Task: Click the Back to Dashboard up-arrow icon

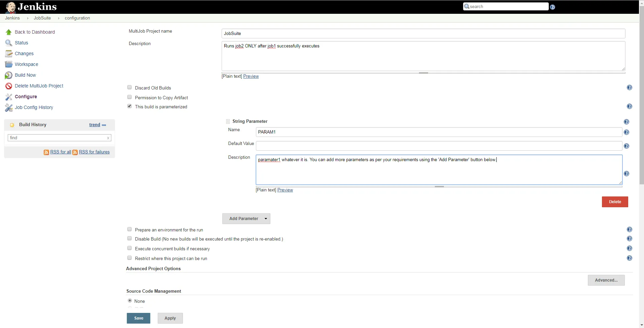Action: [9, 32]
